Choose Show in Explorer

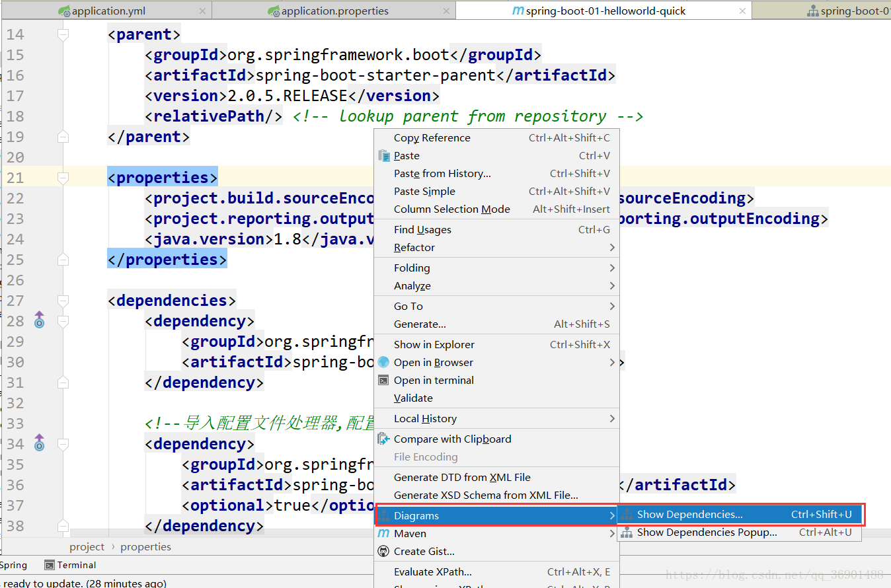pos(496,345)
